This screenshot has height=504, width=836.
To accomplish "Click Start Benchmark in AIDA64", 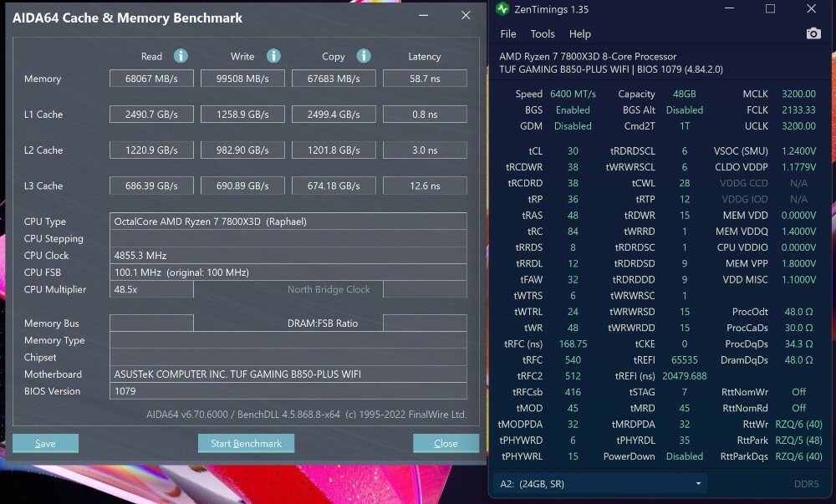I will coord(246,443).
